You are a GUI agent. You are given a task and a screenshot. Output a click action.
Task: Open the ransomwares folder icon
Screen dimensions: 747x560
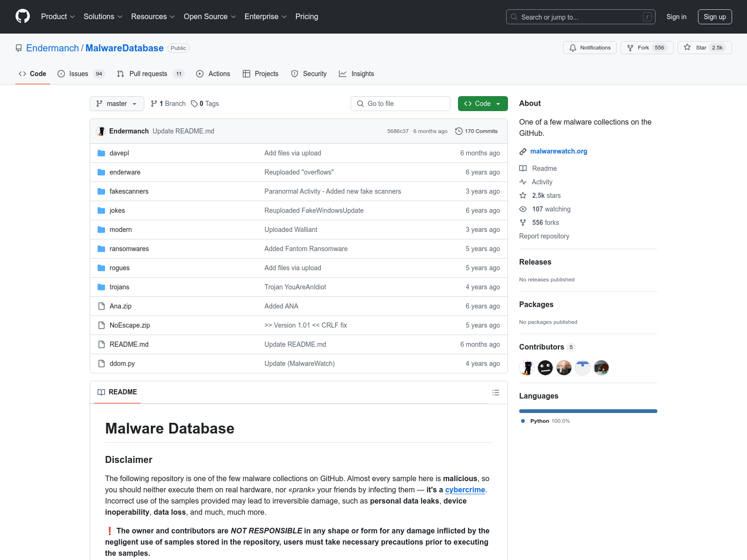(x=101, y=249)
